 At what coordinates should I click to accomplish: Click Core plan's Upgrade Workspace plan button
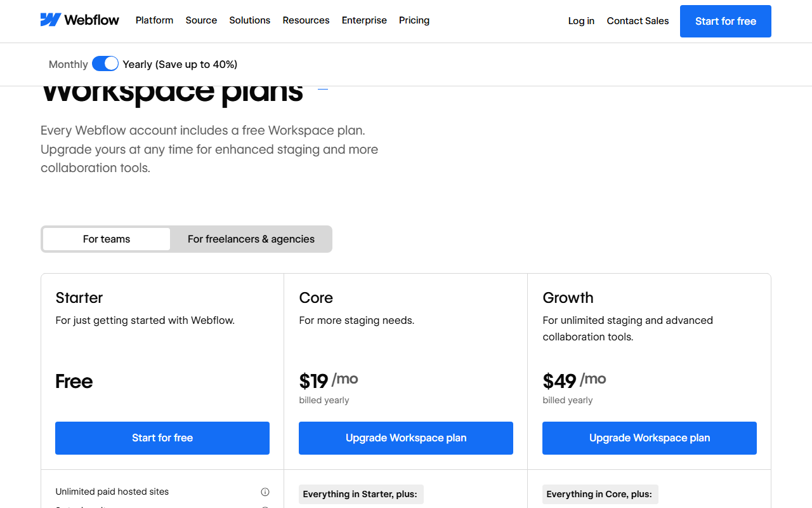406,438
